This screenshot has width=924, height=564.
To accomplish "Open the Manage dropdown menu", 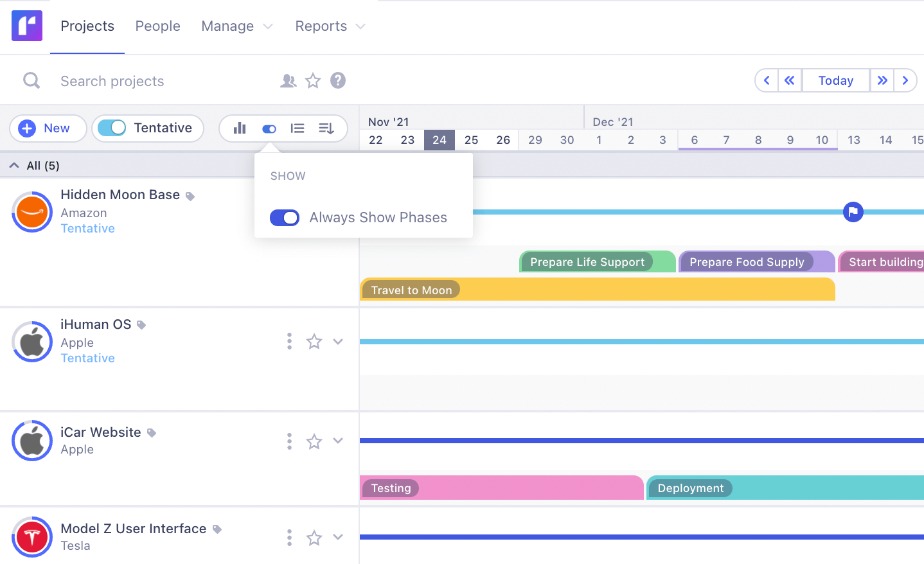I will [236, 26].
